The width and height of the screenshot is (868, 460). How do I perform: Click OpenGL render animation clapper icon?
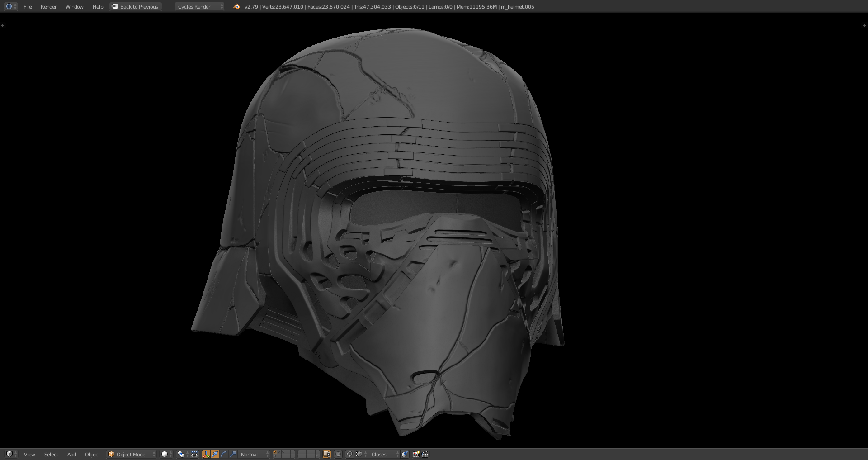425,454
